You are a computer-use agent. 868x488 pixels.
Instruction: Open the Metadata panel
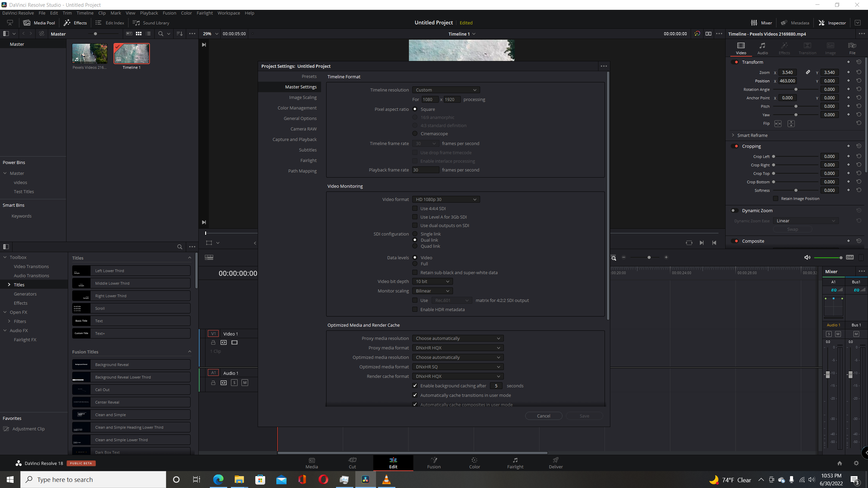pos(795,23)
